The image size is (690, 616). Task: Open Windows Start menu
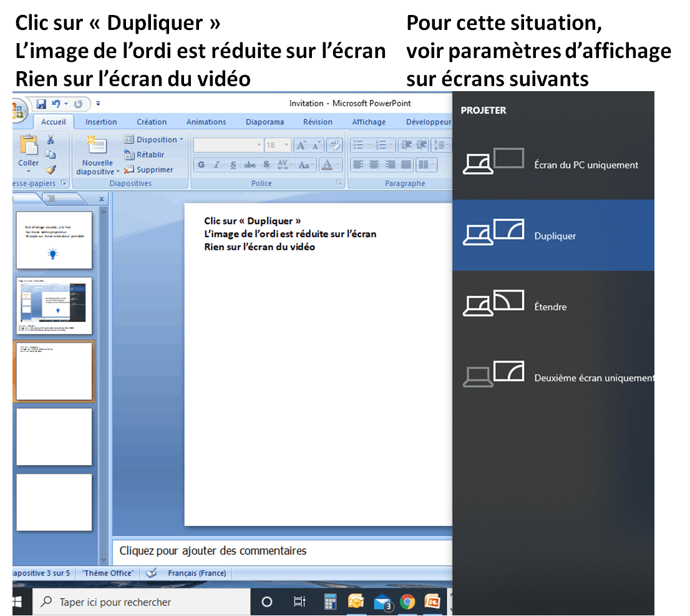pyautogui.click(x=17, y=602)
